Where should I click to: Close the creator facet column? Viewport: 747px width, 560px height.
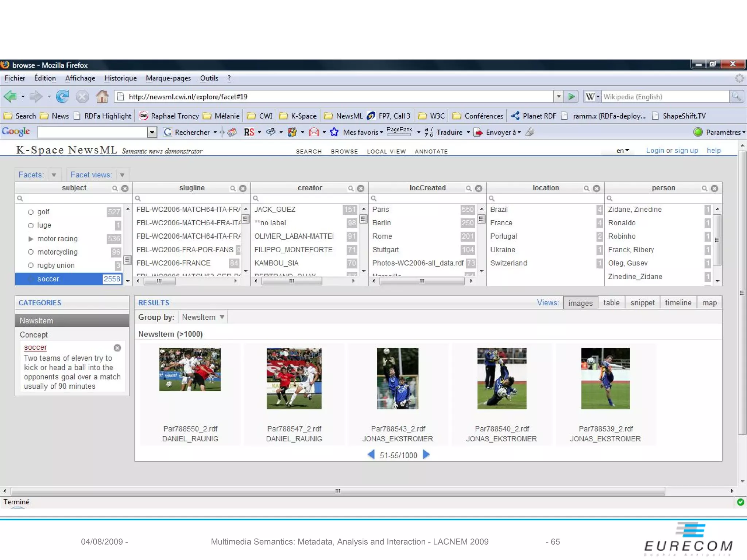(361, 188)
